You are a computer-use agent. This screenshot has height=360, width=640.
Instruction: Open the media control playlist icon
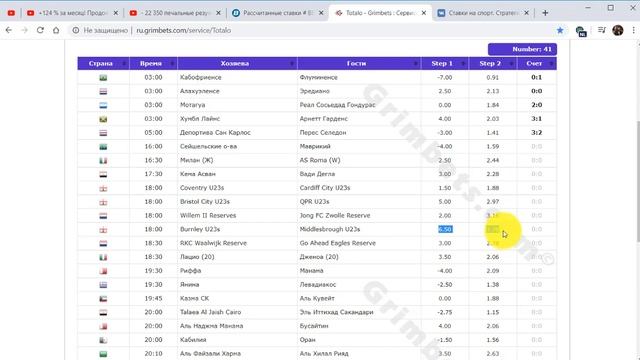click(x=602, y=30)
